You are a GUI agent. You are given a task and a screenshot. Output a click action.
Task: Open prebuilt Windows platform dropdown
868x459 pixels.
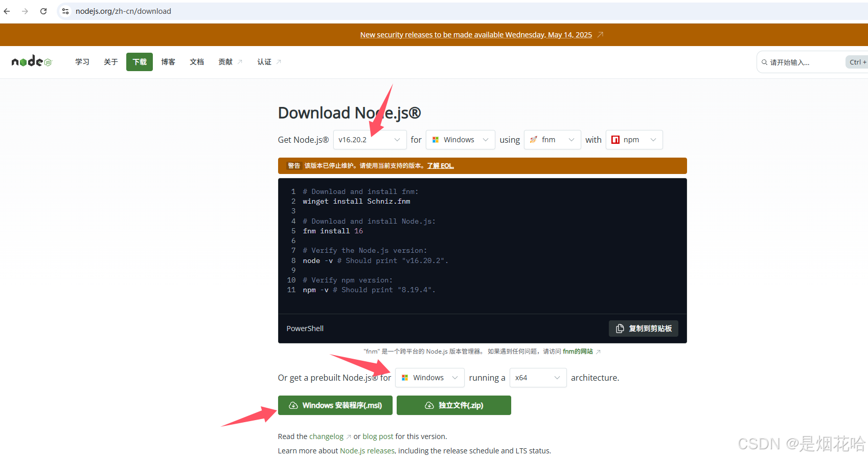430,378
